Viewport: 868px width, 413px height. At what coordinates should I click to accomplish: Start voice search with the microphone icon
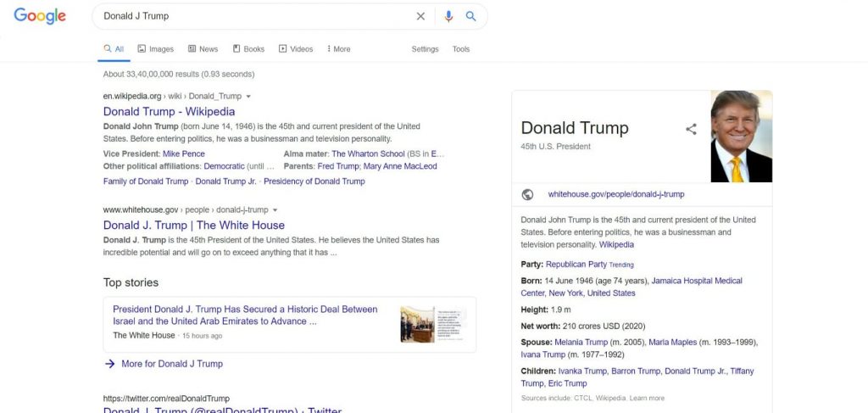tap(448, 17)
